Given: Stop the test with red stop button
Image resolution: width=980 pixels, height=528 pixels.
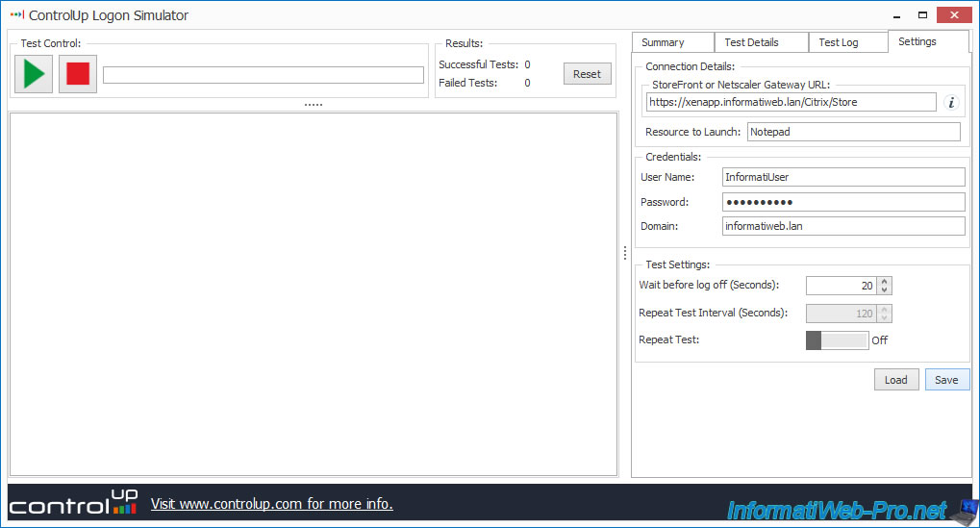Looking at the screenshot, I should click(78, 74).
